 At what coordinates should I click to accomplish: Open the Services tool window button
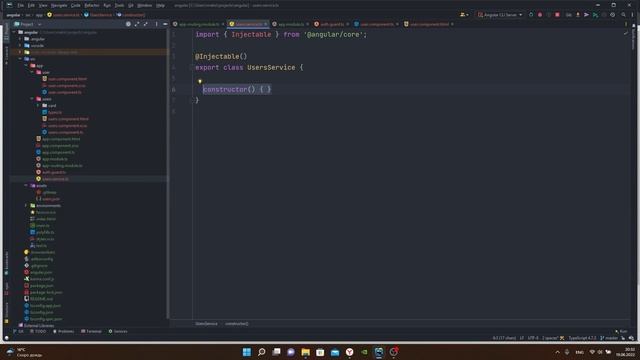(x=118, y=331)
